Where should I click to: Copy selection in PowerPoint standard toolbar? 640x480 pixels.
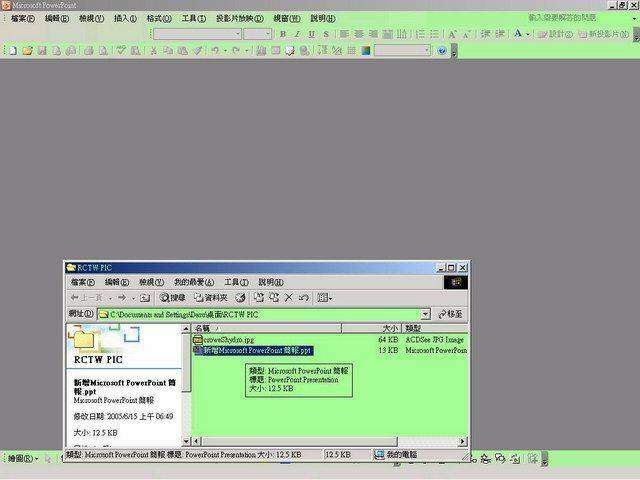[168, 51]
